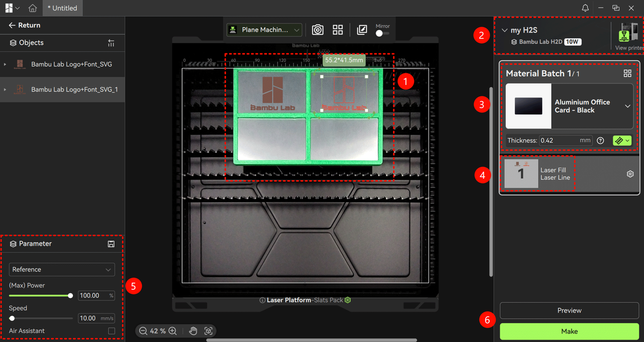Image resolution: width=644 pixels, height=342 pixels.
Task: Edit the Thickness value field
Action: click(566, 141)
